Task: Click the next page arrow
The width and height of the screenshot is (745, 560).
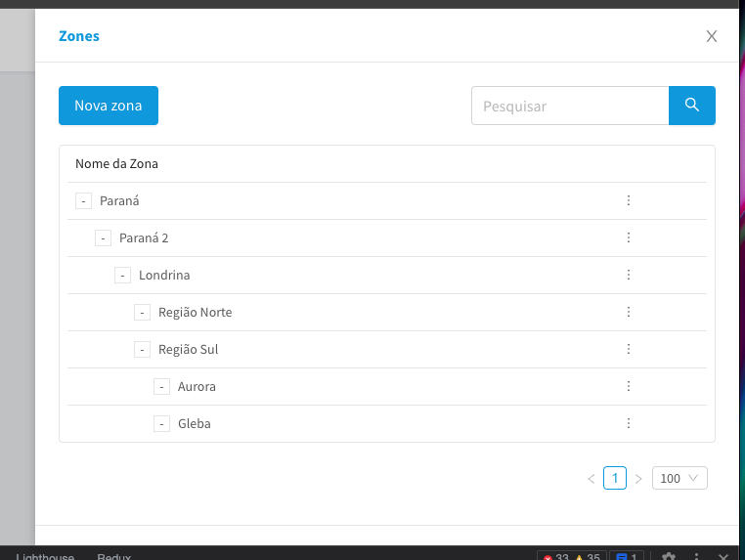Action: point(638,479)
